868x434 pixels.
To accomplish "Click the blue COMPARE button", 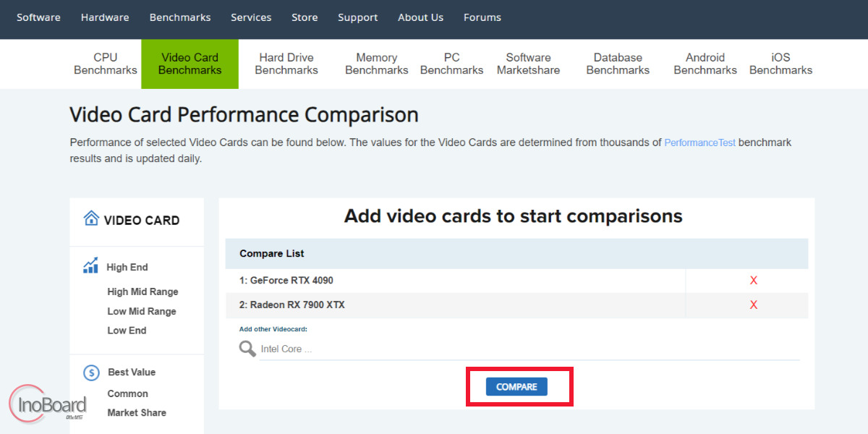I will [516, 387].
